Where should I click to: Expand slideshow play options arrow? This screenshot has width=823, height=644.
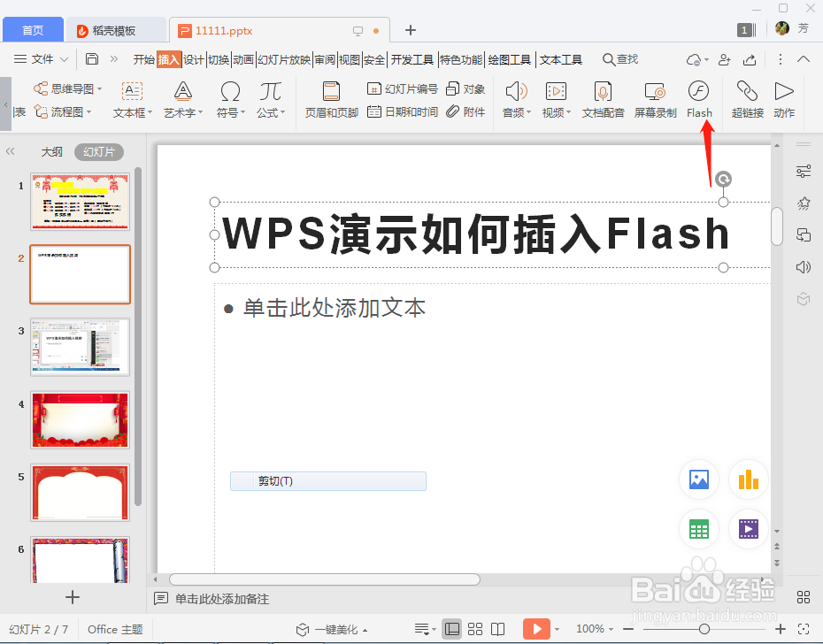click(x=557, y=629)
